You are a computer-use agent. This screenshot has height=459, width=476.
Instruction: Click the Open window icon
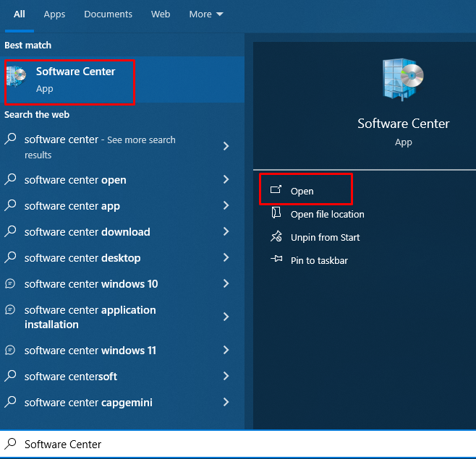276,189
